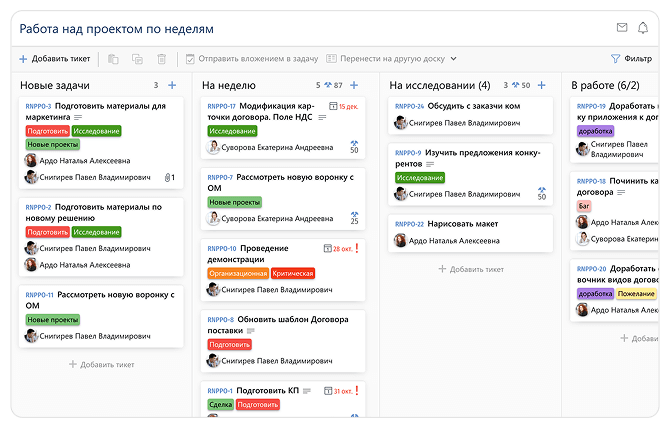Open ticket link RNPPO-17
Viewport: 670px width, 428px height.
point(221,106)
